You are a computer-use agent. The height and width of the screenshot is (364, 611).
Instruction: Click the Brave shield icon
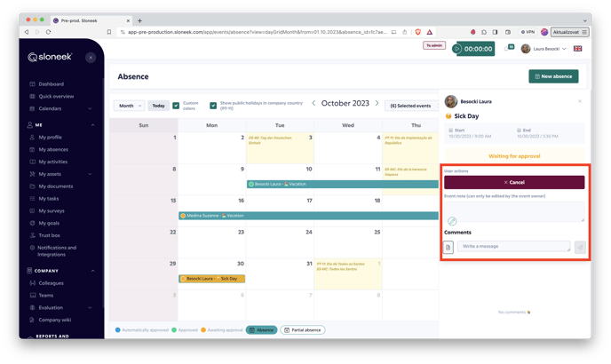click(x=417, y=32)
